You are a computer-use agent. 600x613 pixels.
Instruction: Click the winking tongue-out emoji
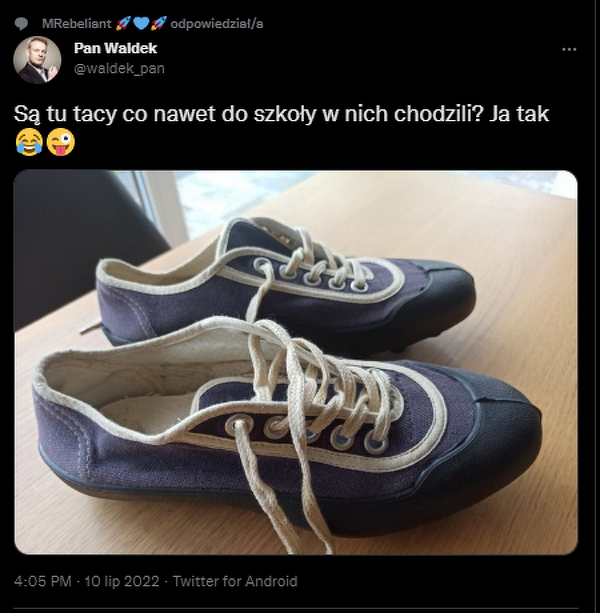[x=61, y=144]
